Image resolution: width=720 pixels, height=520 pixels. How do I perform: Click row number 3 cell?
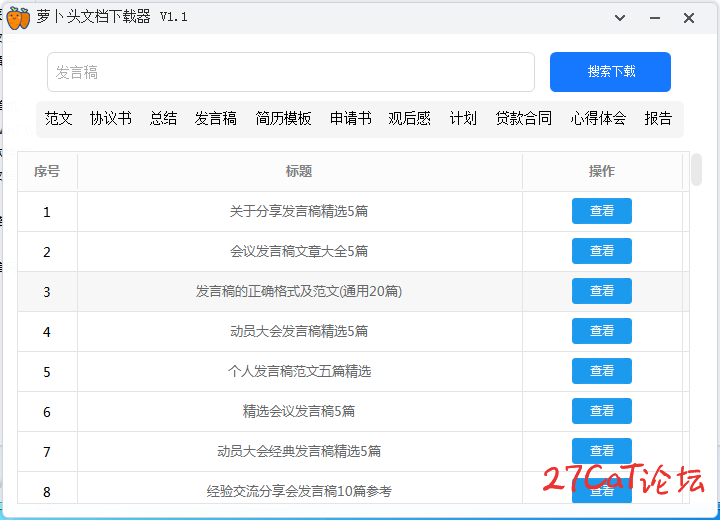(x=47, y=292)
